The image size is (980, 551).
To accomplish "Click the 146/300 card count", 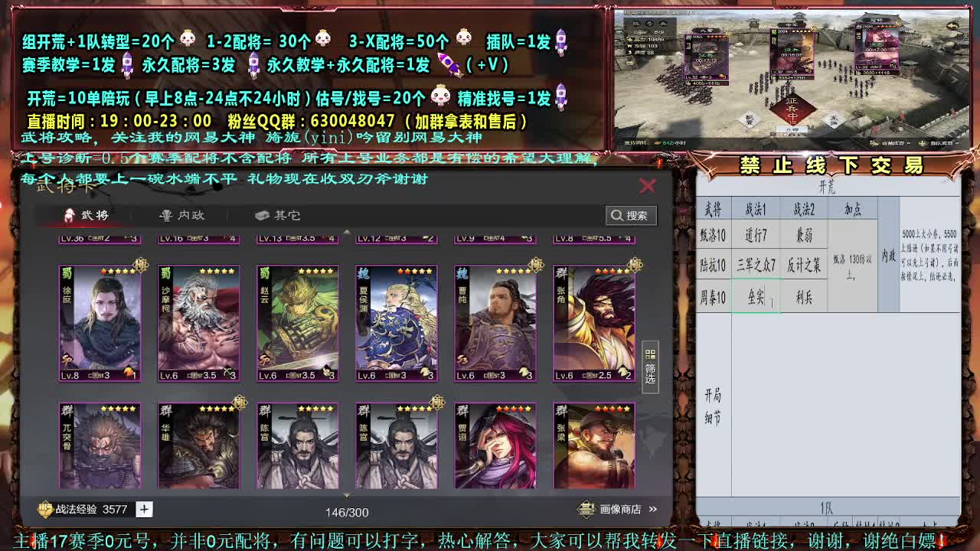I will [347, 512].
